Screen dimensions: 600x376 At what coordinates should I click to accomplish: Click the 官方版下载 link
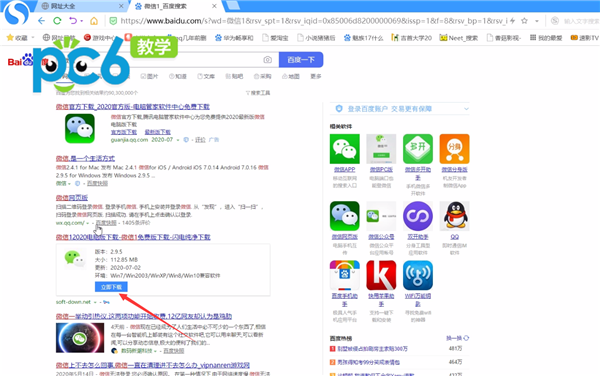click(x=124, y=132)
